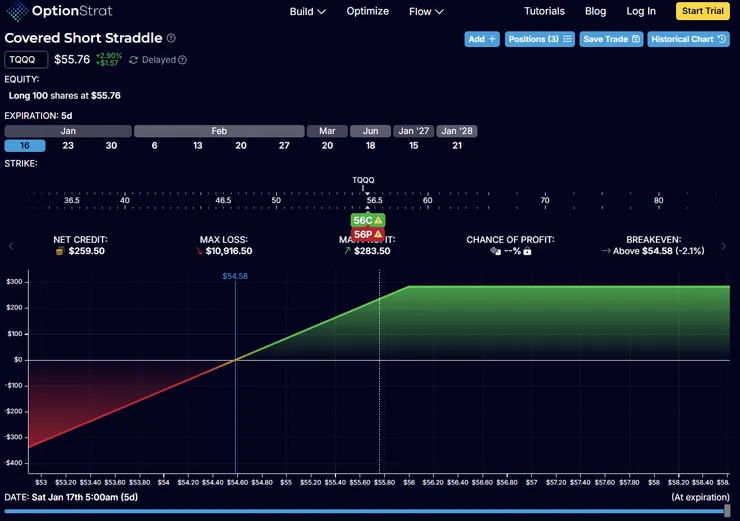Click the lock icon under Chance of Profit
Image resolution: width=740 pixels, height=521 pixels.
tap(528, 251)
